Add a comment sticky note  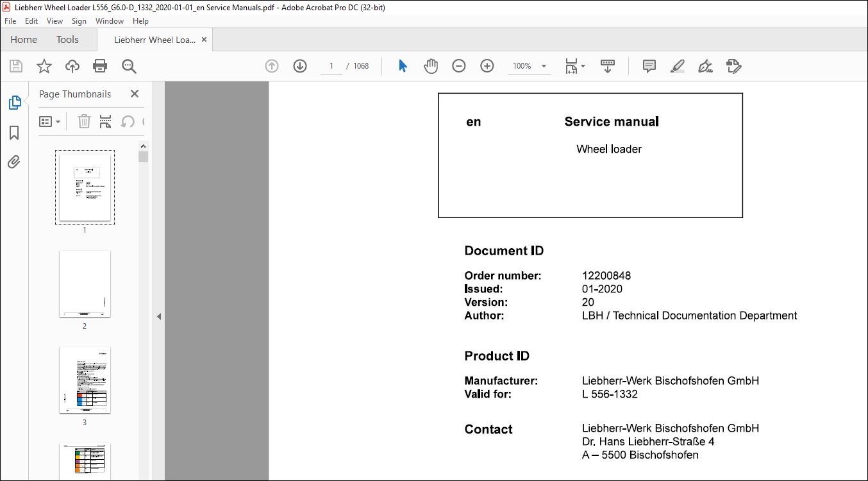[x=649, y=66]
